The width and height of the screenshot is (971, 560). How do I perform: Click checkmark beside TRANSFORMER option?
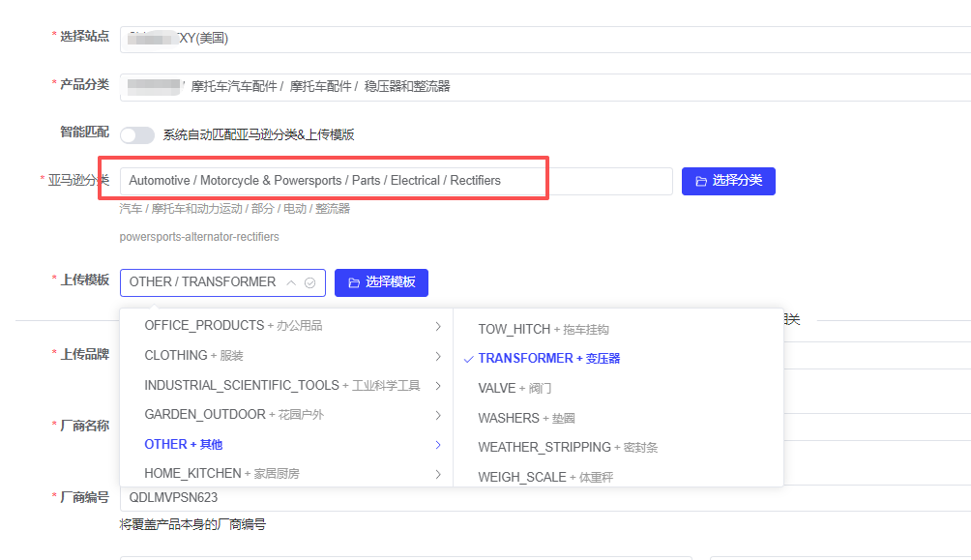tap(468, 359)
